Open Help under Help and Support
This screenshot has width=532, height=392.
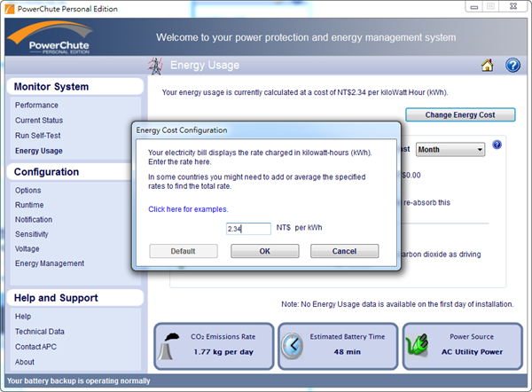point(23,317)
